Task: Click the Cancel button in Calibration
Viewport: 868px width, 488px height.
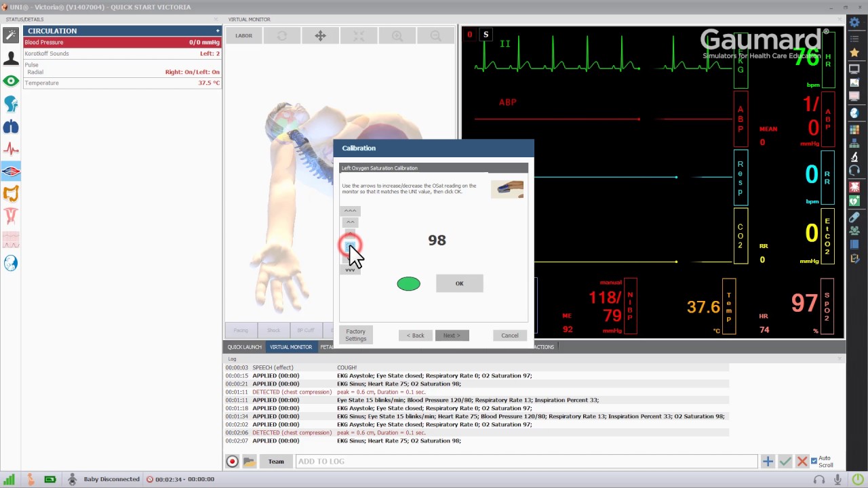Action: pyautogui.click(x=509, y=335)
